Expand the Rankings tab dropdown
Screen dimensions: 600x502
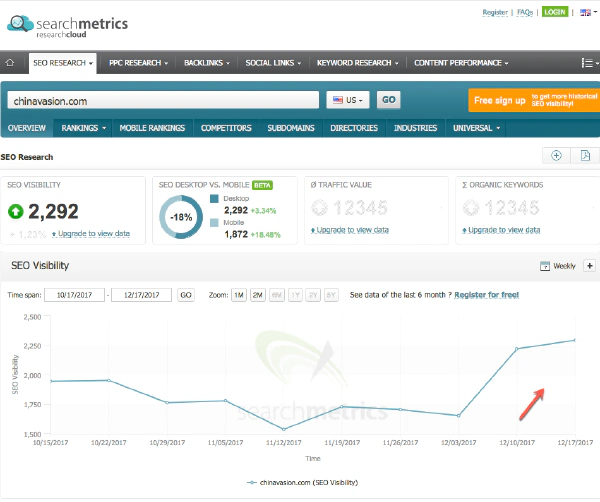click(83, 128)
